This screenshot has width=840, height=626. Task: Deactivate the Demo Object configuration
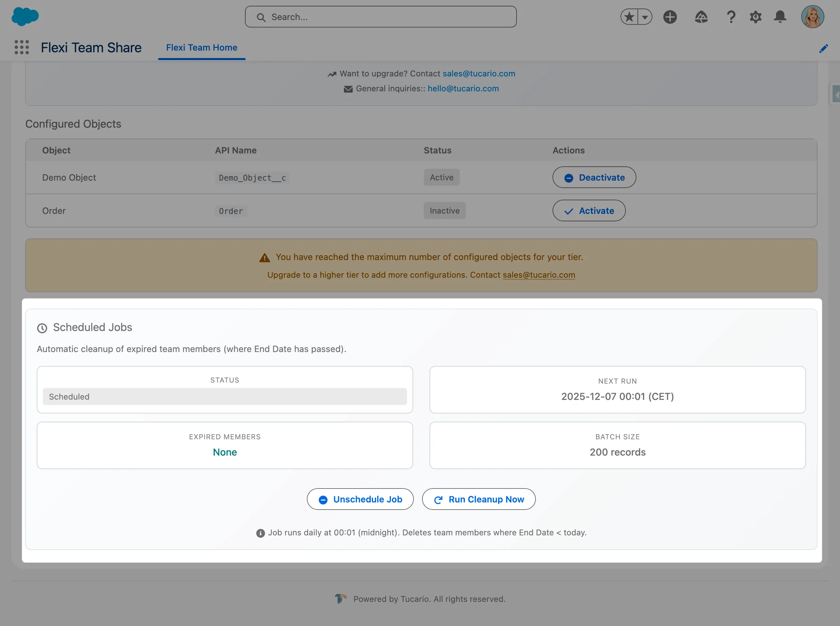pyautogui.click(x=594, y=177)
